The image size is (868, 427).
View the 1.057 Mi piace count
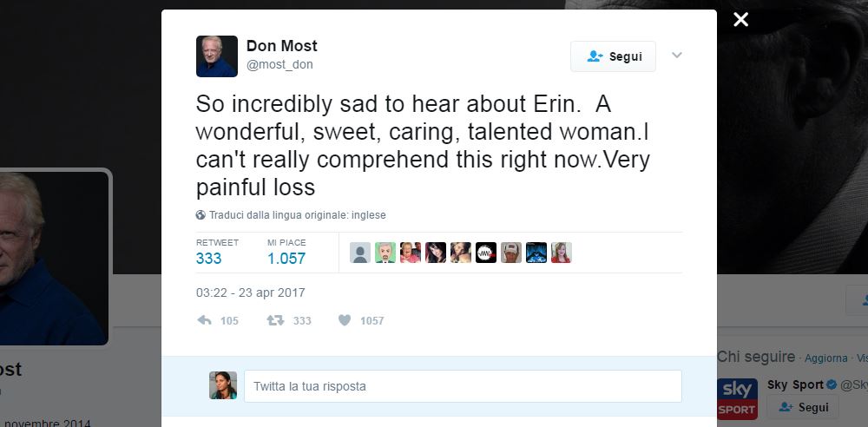point(286,259)
